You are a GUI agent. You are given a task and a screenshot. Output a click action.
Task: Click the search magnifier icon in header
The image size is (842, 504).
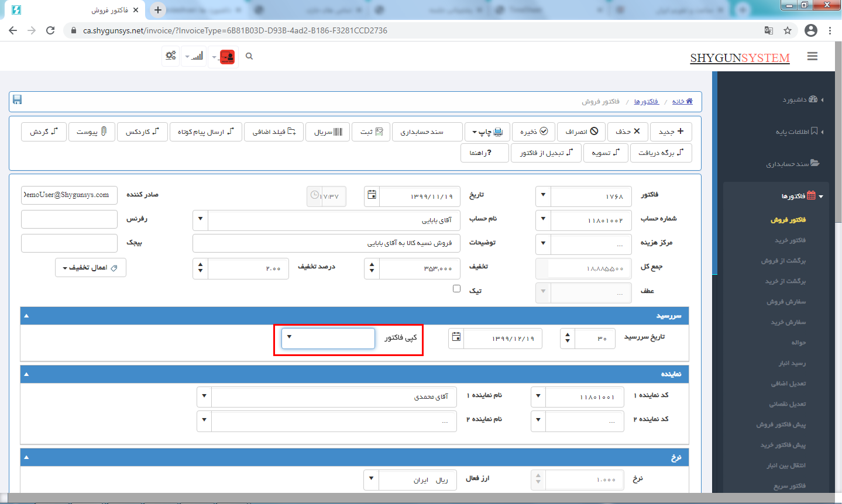249,57
